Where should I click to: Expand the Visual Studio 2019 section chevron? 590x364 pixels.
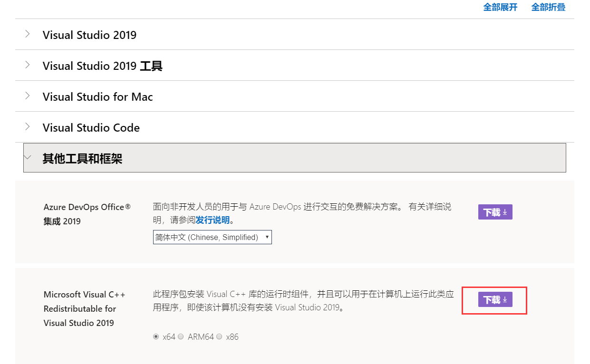point(28,34)
